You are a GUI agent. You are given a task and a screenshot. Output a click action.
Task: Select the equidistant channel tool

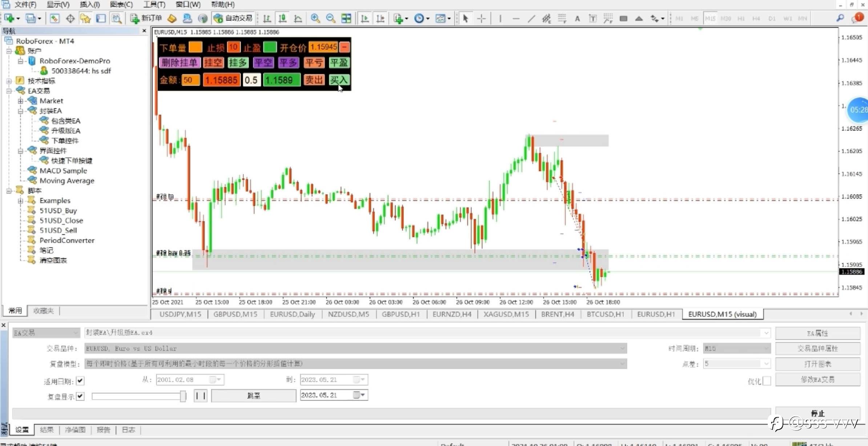click(546, 18)
